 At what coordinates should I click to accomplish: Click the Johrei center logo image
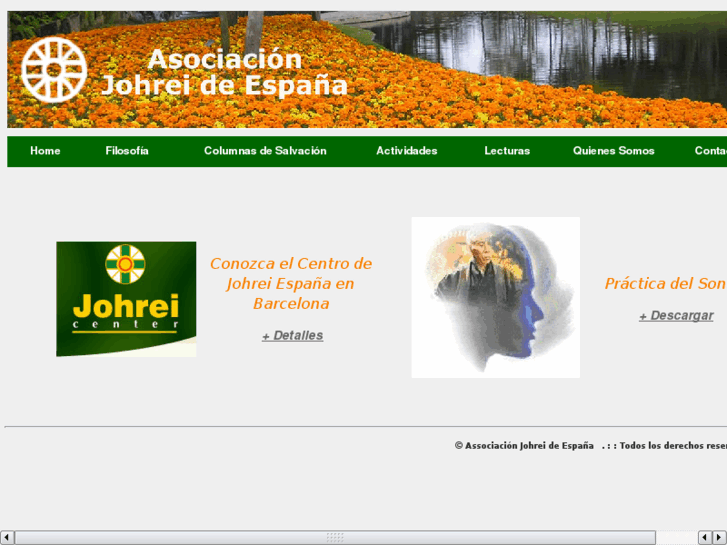(x=126, y=299)
